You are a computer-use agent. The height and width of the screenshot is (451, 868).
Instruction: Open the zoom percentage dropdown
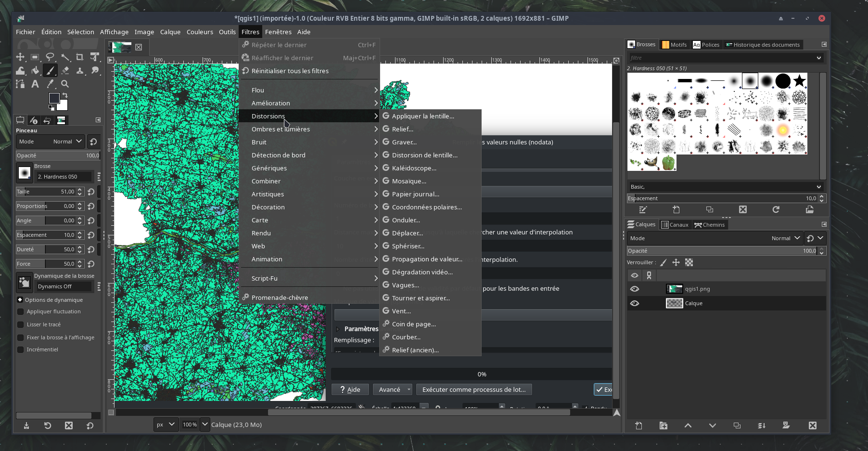point(205,425)
